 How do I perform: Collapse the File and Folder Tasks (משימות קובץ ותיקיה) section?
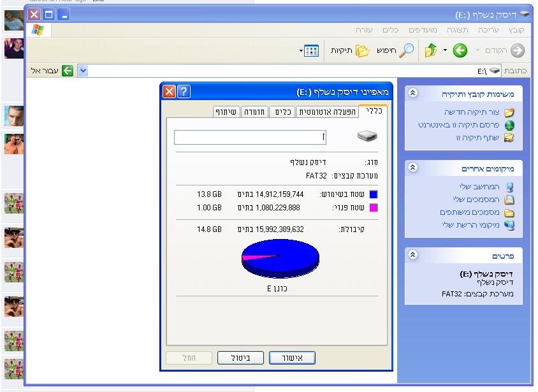pyautogui.click(x=412, y=94)
